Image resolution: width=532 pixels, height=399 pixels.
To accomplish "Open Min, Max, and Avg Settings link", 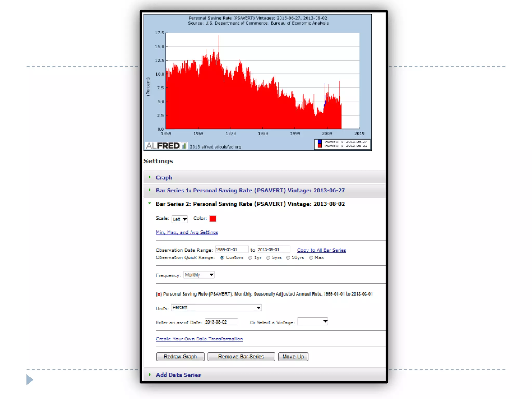I will tap(187, 232).
